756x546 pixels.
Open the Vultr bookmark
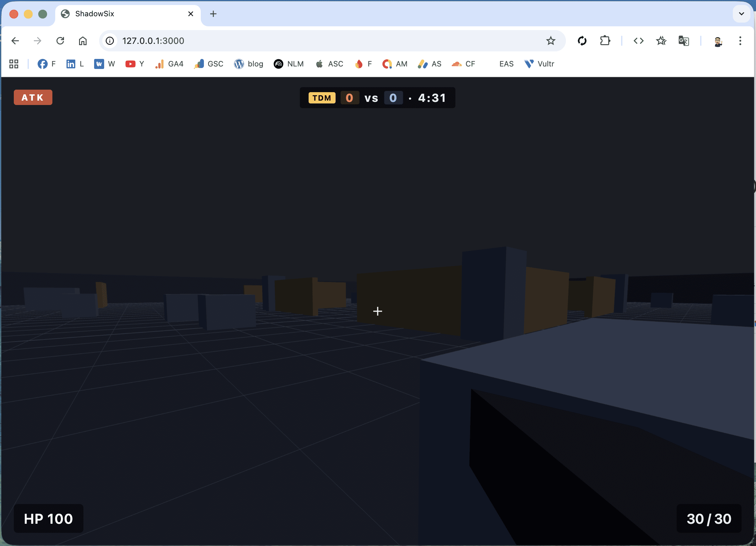(x=539, y=64)
